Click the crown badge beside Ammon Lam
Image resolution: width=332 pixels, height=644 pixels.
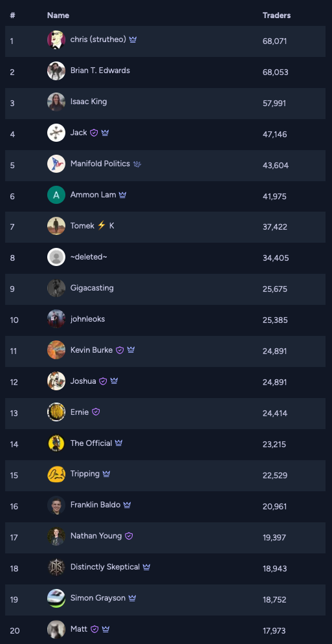[x=122, y=195]
